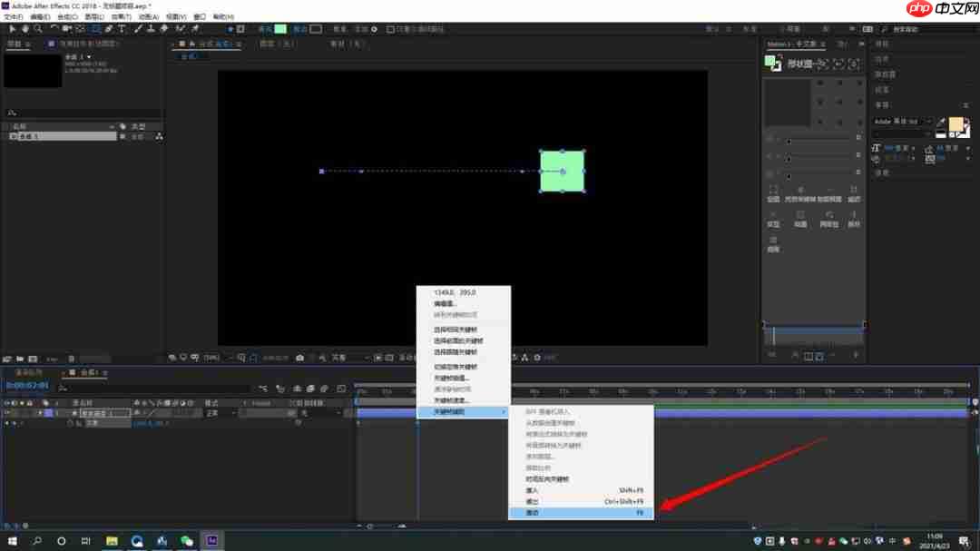
Task: Select the Hand tool
Action: [x=24, y=29]
